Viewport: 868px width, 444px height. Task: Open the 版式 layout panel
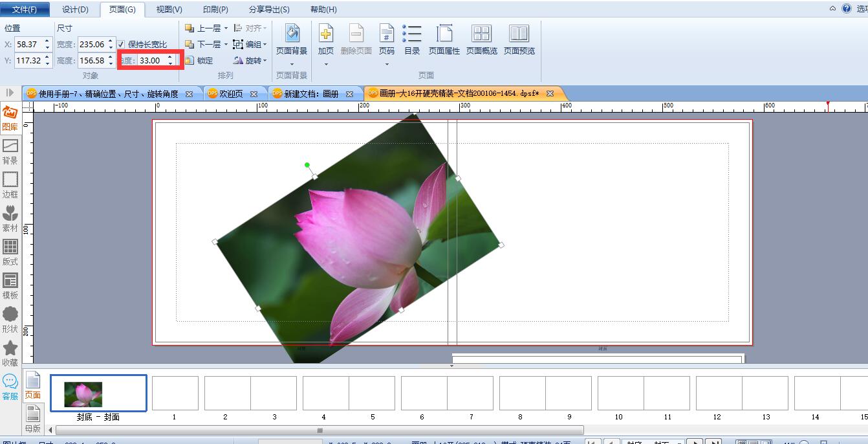[10, 252]
